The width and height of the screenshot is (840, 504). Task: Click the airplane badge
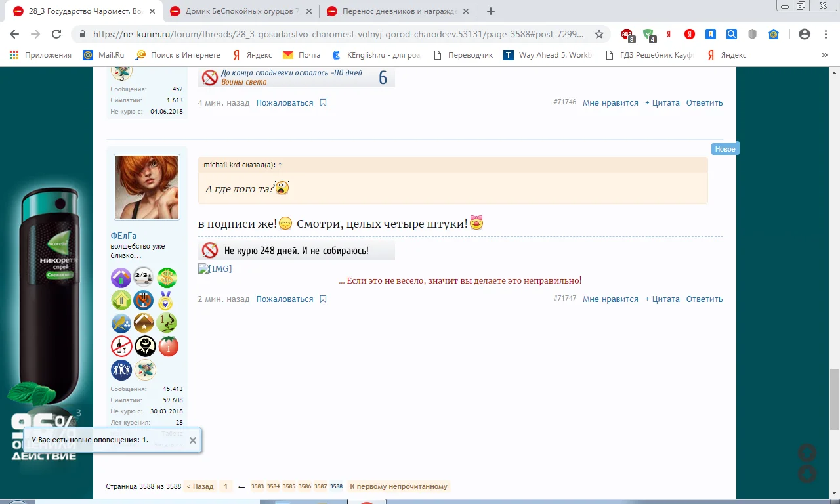144,369
